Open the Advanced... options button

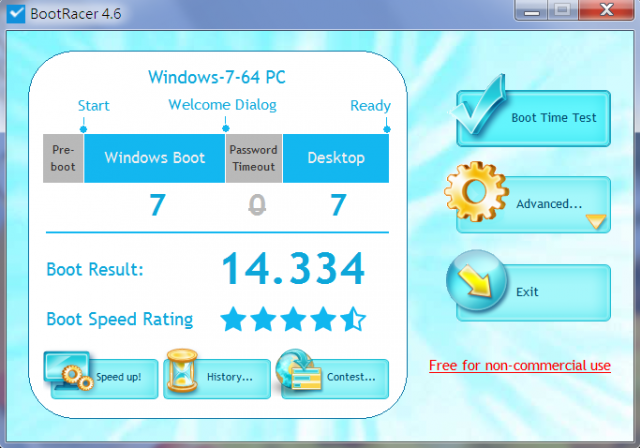click(533, 205)
